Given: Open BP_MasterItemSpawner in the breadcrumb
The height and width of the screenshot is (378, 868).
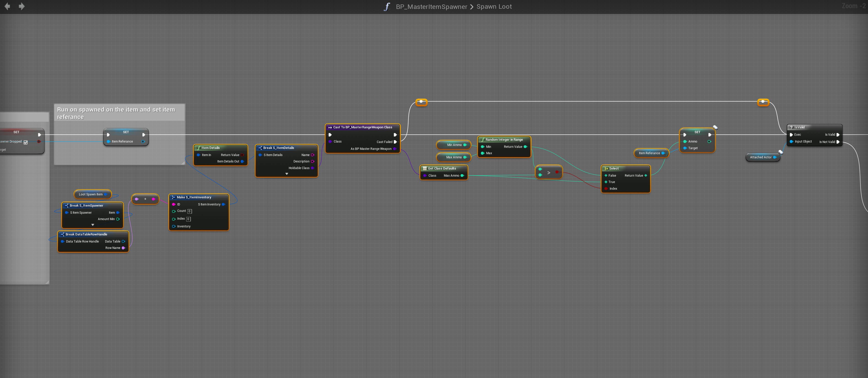Looking at the screenshot, I should coord(431,7).
